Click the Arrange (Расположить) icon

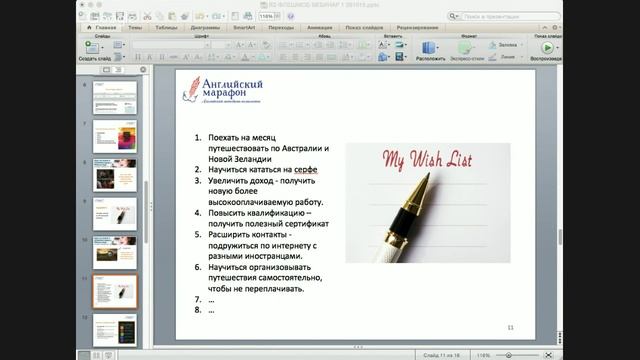tap(428, 48)
